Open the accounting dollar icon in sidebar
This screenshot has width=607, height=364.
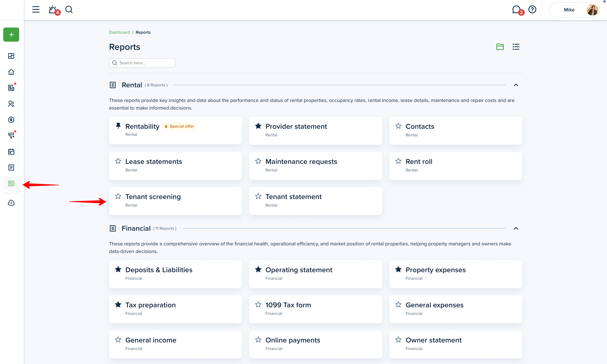tap(11, 120)
